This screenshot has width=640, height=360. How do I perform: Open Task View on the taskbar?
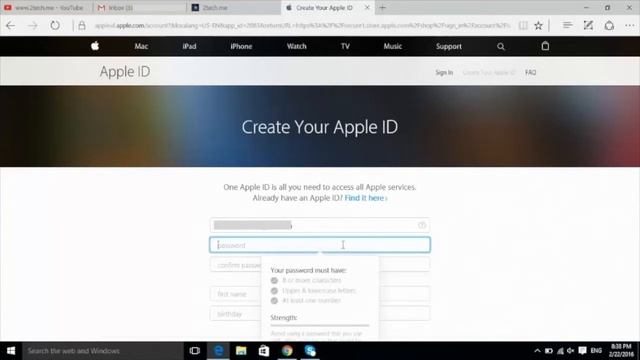click(x=195, y=351)
